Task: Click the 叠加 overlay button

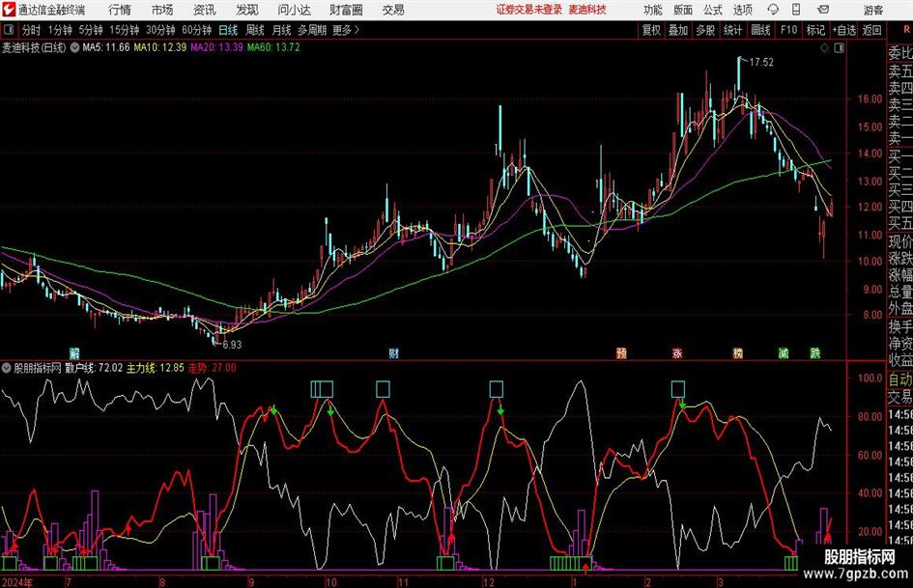Action: coord(678,30)
